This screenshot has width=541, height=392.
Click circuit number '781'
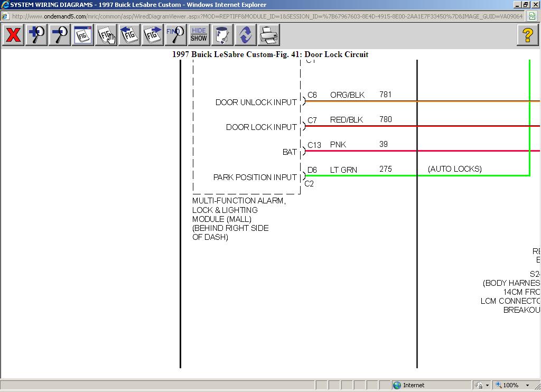[x=385, y=94]
